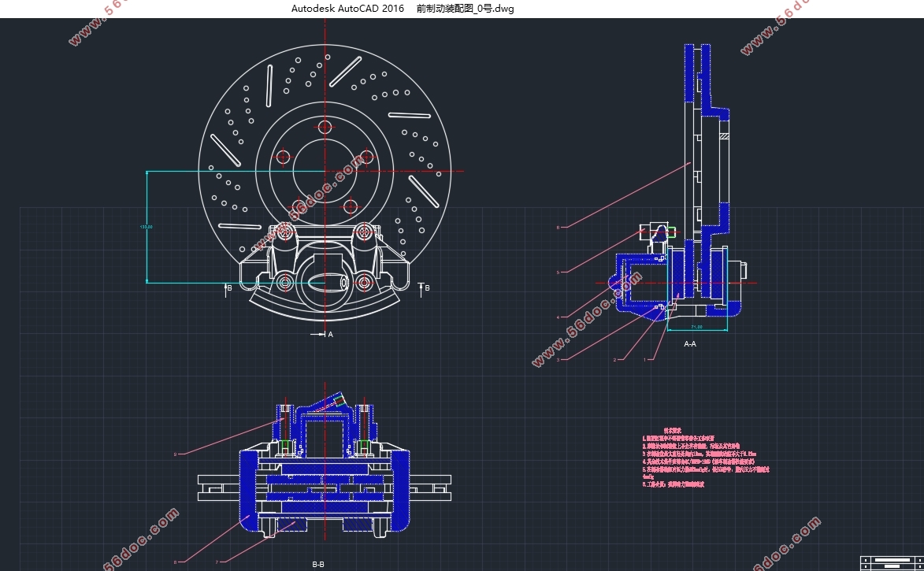Pick part callout number 1
This screenshot has width=924, height=571.
[646, 359]
